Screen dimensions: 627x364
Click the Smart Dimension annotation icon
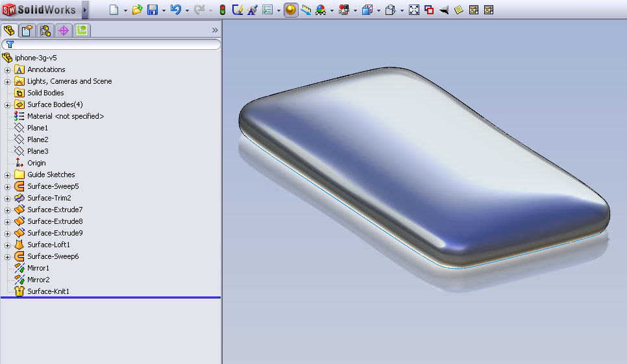click(252, 10)
